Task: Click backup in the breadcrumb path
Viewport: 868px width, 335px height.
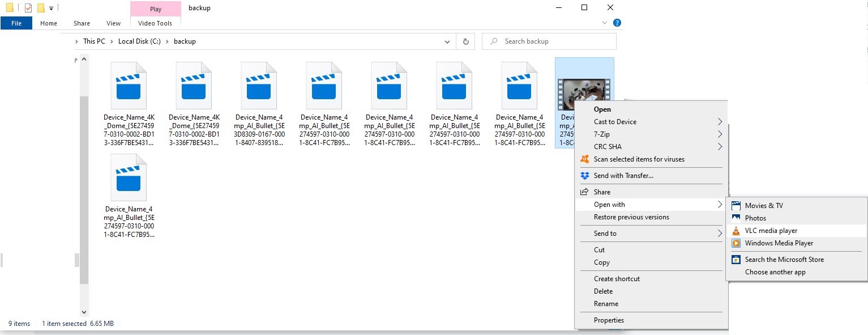Action: pyautogui.click(x=185, y=41)
